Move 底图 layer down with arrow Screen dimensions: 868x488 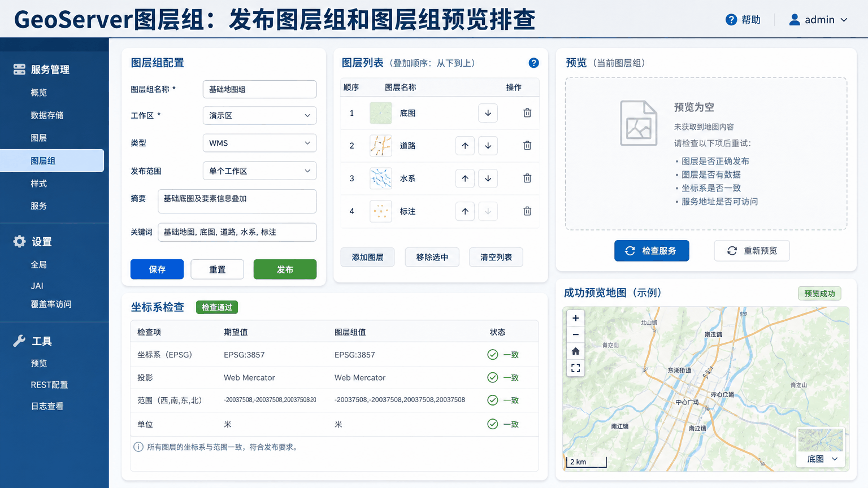pos(488,113)
